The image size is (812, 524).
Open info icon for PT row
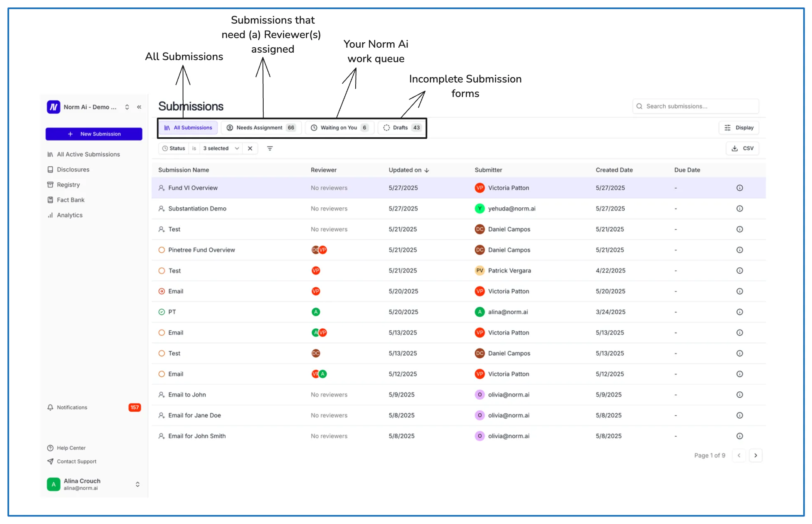pyautogui.click(x=739, y=312)
